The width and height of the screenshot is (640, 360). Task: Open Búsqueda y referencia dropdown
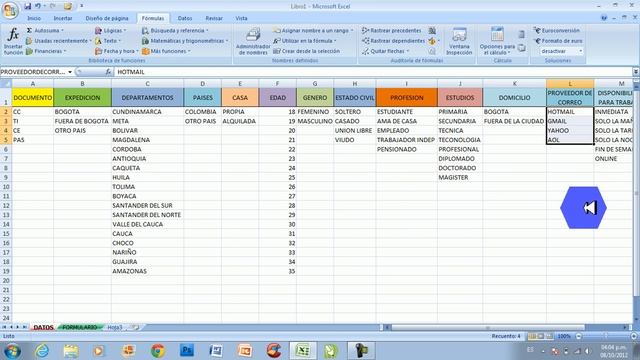(x=175, y=31)
